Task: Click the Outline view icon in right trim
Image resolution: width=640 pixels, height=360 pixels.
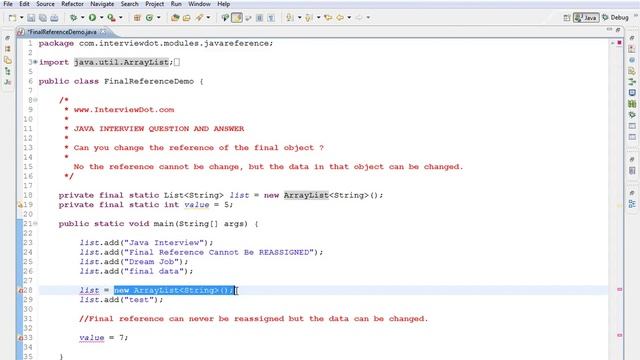Action: (x=632, y=204)
